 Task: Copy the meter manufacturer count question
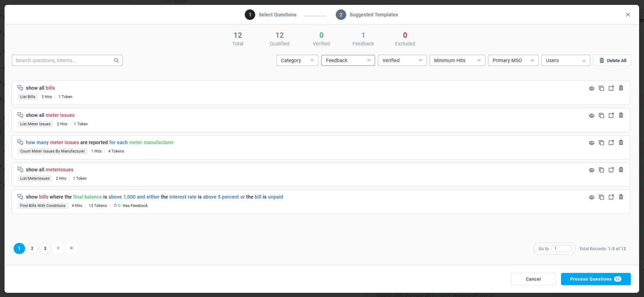pos(601,143)
